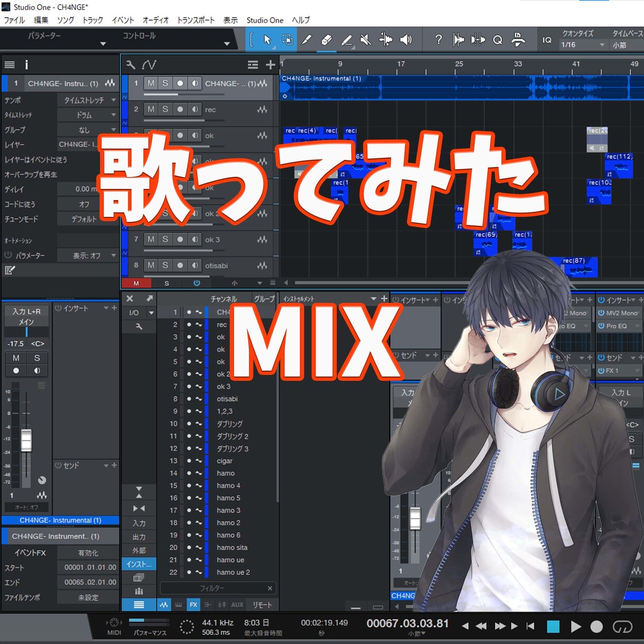
Task: Adjust the left channel volume fader
Action: point(26,440)
